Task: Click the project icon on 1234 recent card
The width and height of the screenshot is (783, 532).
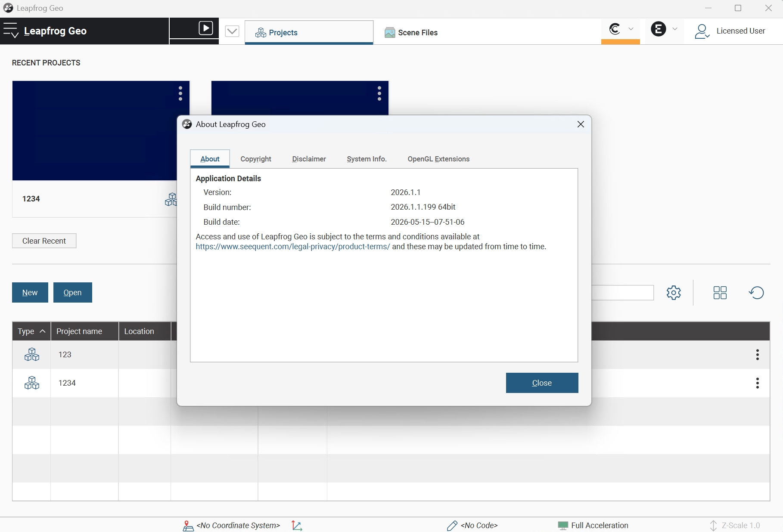Action: tap(171, 199)
